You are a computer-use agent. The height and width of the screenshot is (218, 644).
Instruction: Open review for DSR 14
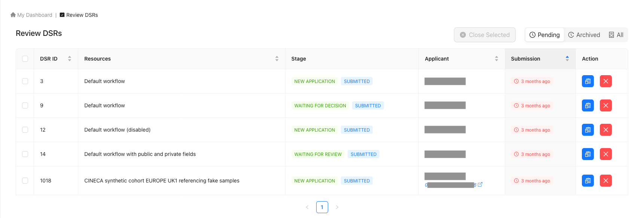[587, 154]
